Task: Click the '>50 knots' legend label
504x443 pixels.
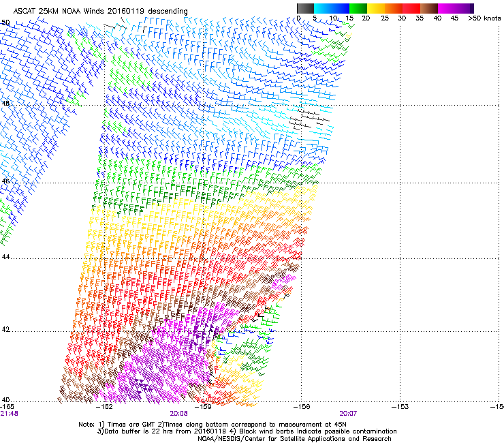Action: 484,18
